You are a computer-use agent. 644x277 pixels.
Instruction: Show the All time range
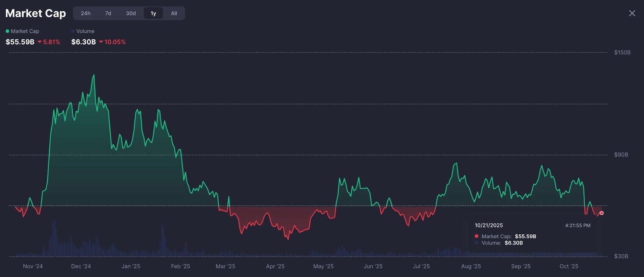174,13
